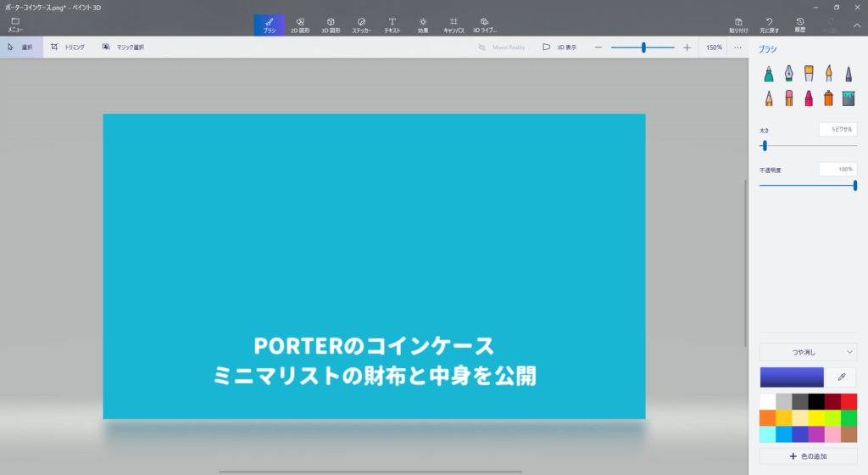Viewport: 868px width, 475px height.
Task: Click the 不透明度 opacity value field
Action: point(837,170)
